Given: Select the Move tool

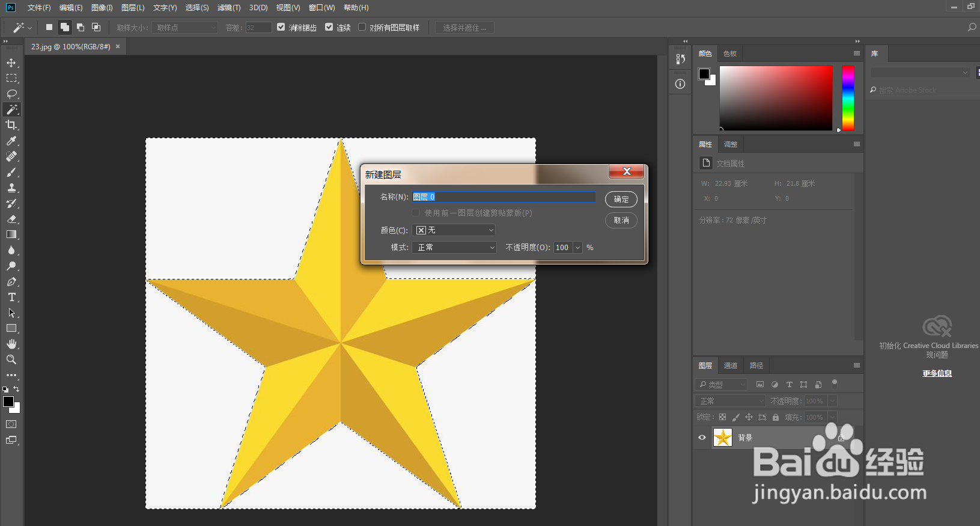Looking at the screenshot, I should click(11, 63).
